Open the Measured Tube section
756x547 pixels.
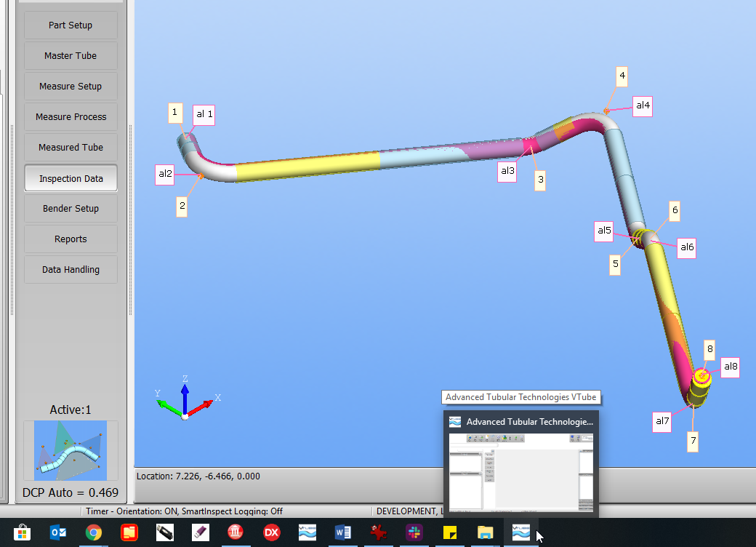click(x=71, y=148)
